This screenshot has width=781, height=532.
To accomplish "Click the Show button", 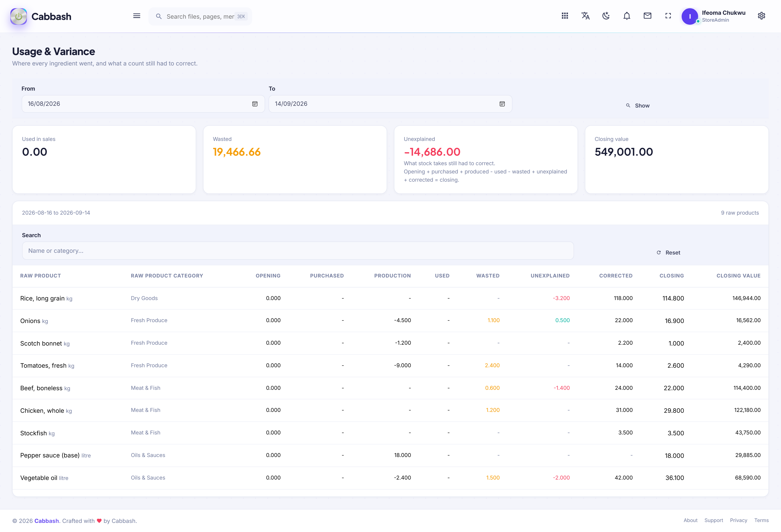I will pos(638,105).
